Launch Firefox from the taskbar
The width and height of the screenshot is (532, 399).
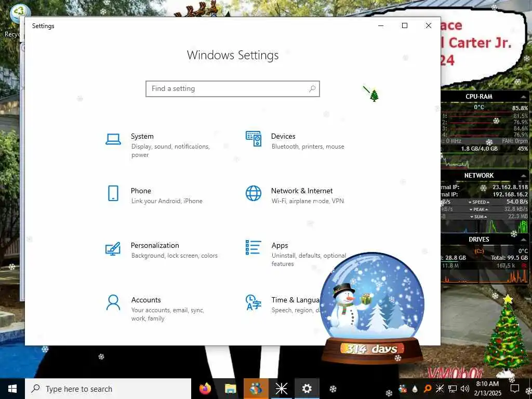[x=205, y=389]
